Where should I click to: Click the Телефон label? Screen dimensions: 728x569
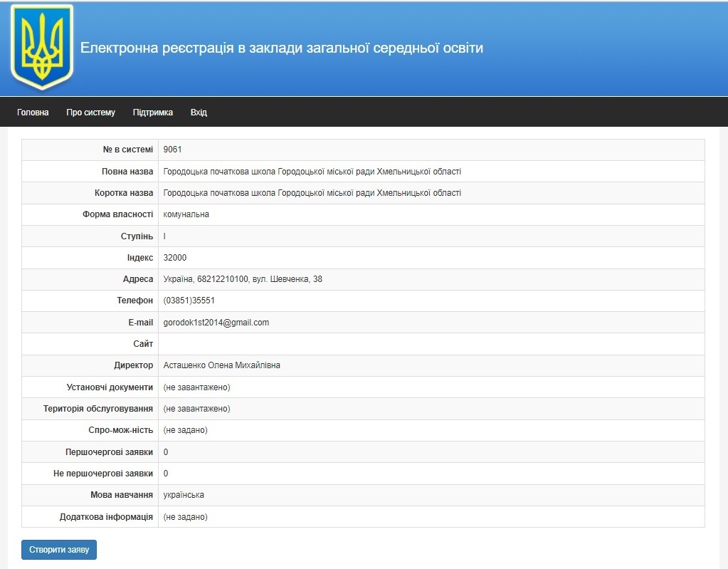click(x=134, y=301)
